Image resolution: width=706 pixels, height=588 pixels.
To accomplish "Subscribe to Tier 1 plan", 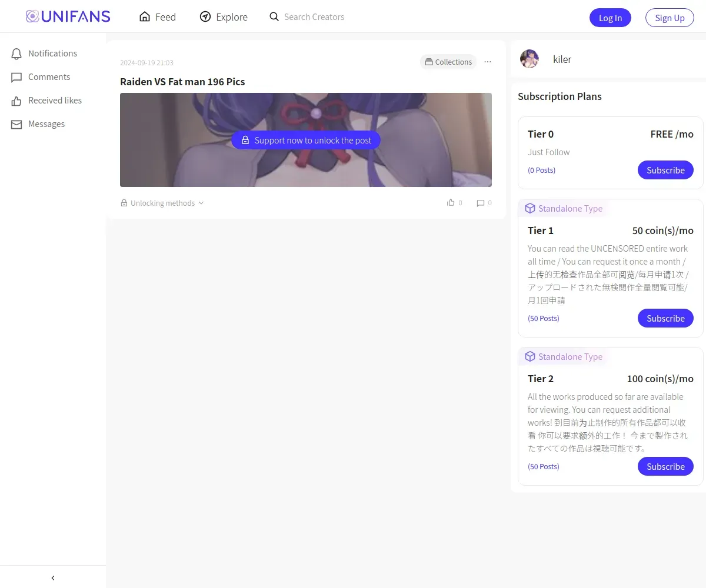I will pyautogui.click(x=665, y=318).
